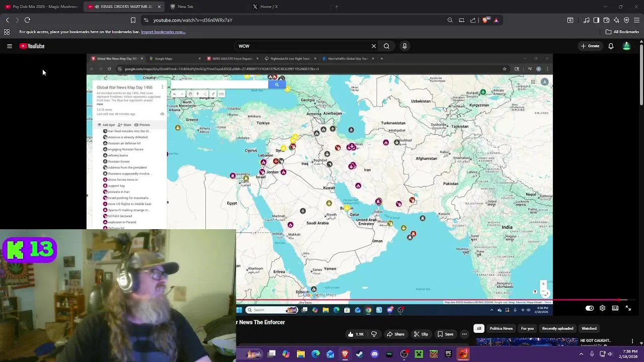Select the All filter chip
The height and width of the screenshot is (362, 644).
(479, 328)
